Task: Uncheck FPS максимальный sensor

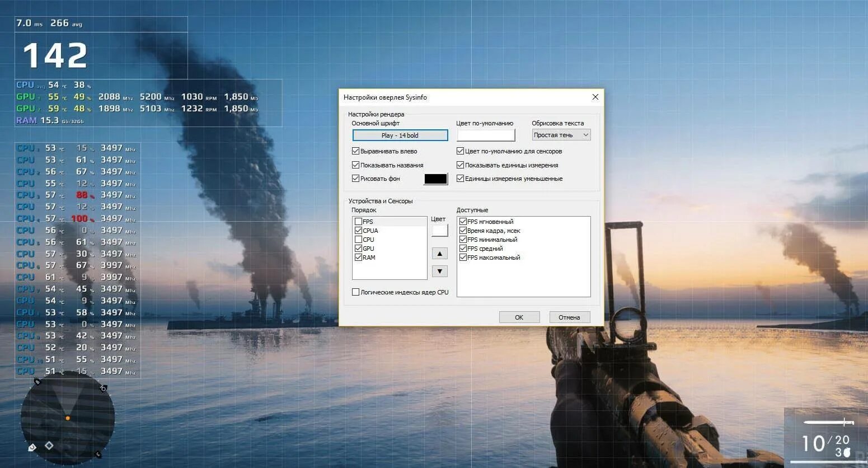Action: point(463,258)
